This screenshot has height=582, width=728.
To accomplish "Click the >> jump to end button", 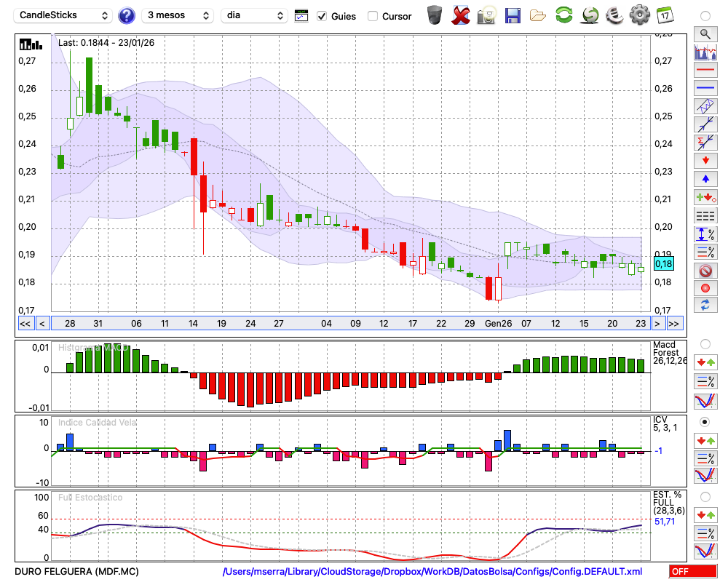I will click(x=674, y=324).
